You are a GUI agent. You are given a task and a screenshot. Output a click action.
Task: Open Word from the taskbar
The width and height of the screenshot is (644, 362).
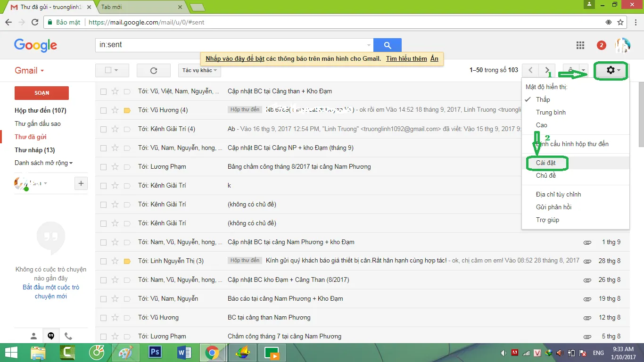pos(183,353)
